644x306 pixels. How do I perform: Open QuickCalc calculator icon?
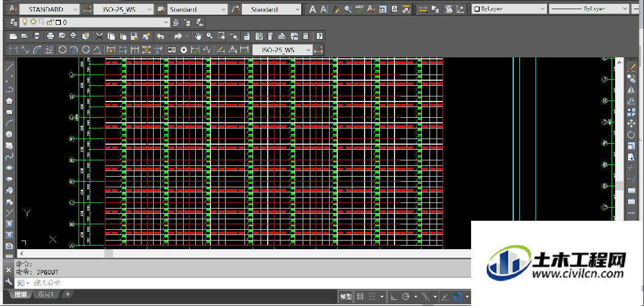pyautogui.click(x=305, y=36)
